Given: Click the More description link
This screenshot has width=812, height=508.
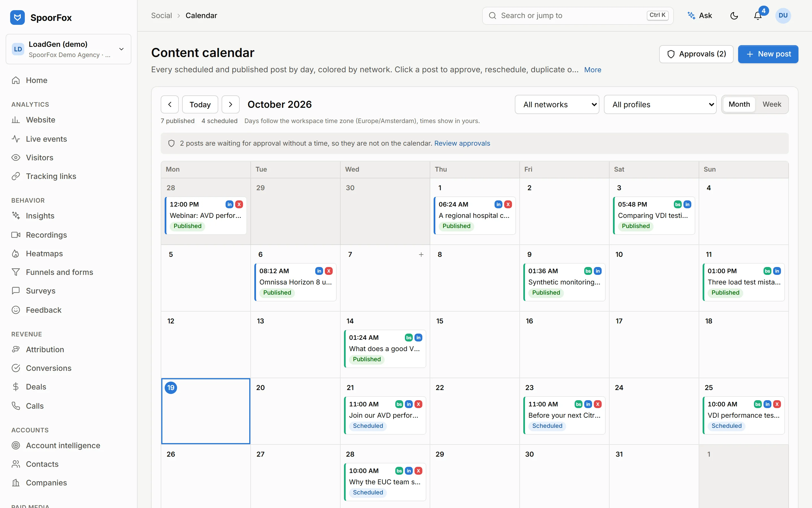Looking at the screenshot, I should click(593, 70).
